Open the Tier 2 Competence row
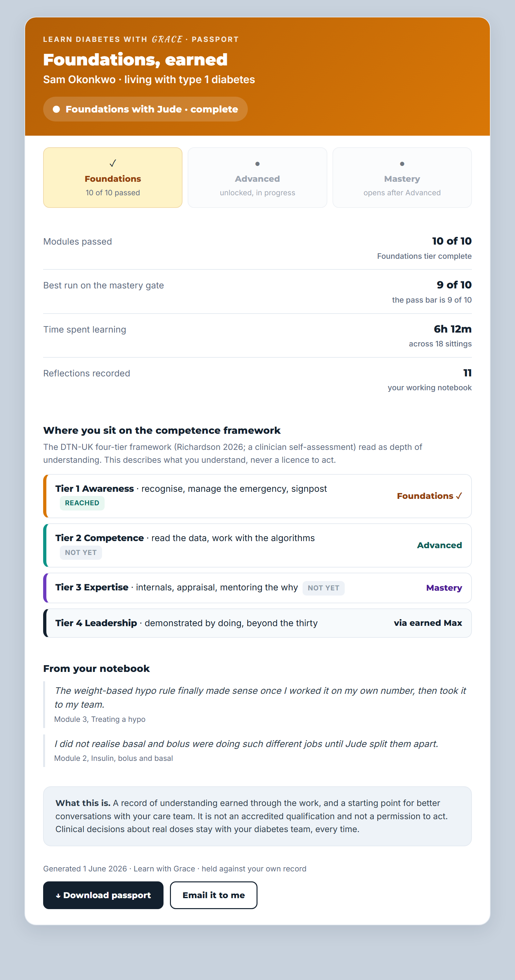This screenshot has width=515, height=980. (x=257, y=545)
